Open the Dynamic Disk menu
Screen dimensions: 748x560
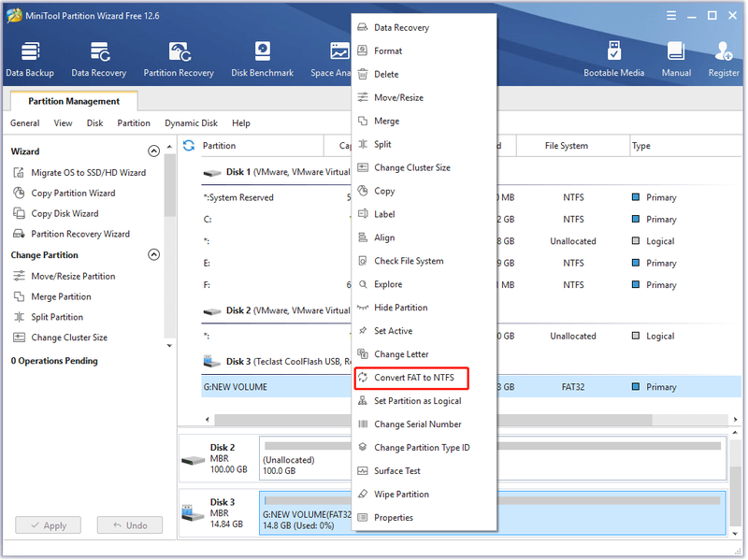pyautogui.click(x=191, y=123)
